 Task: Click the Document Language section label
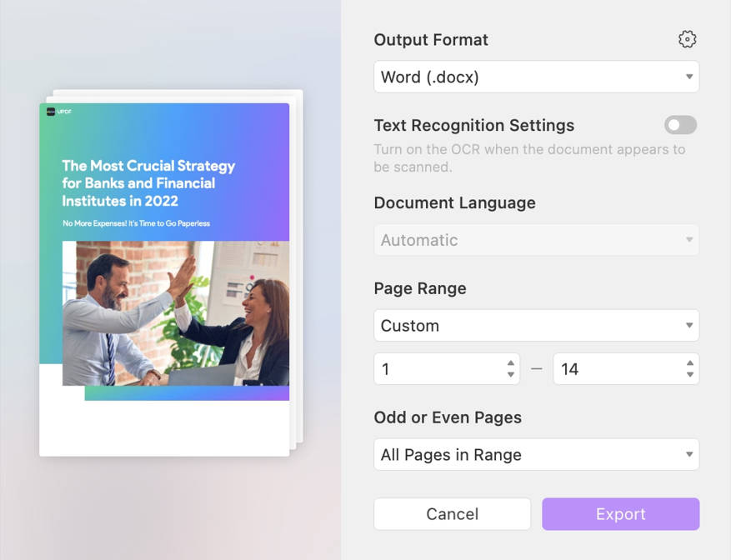coord(454,202)
